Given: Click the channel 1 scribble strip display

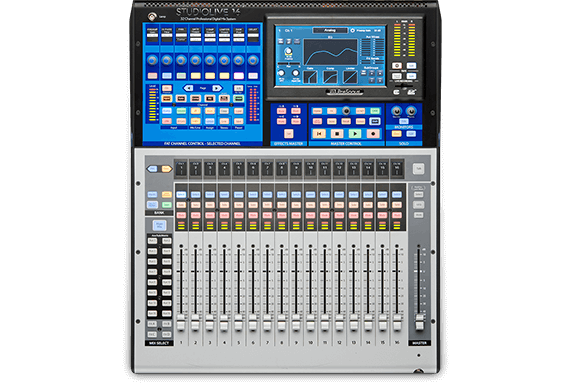Looking at the screenshot, I should coord(181,168).
